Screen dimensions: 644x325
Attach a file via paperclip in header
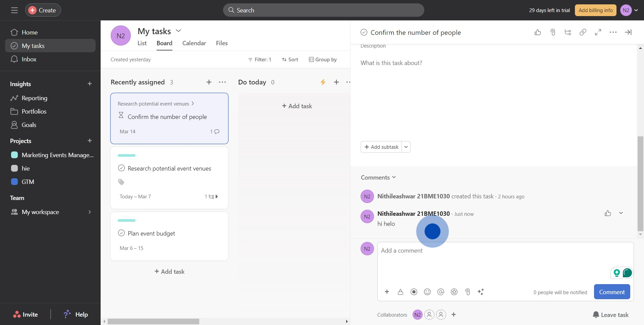pyautogui.click(x=553, y=32)
